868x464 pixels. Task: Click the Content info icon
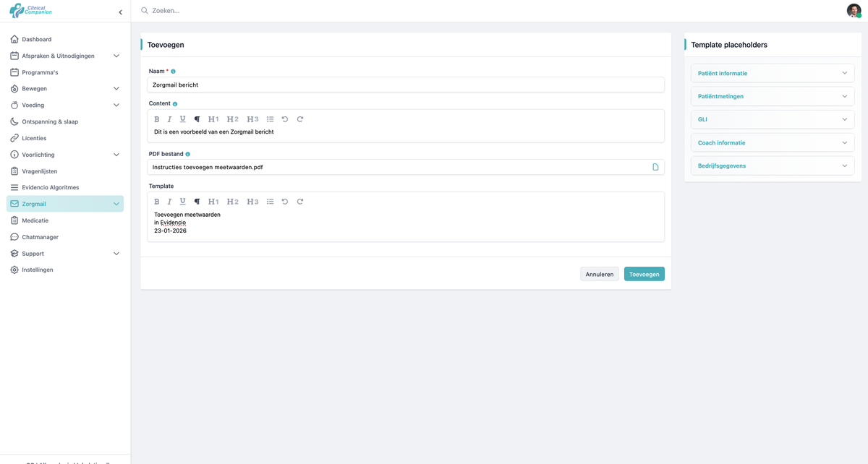click(x=175, y=104)
